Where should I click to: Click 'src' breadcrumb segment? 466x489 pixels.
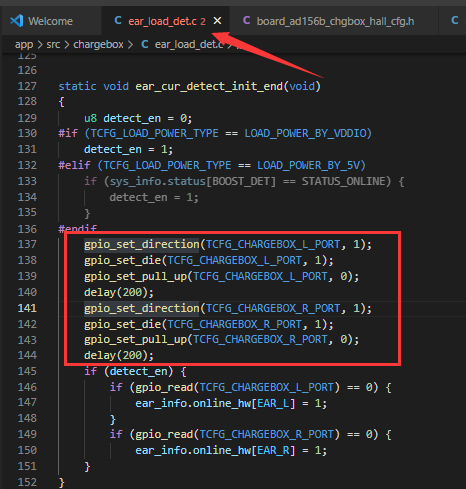pyautogui.click(x=53, y=44)
